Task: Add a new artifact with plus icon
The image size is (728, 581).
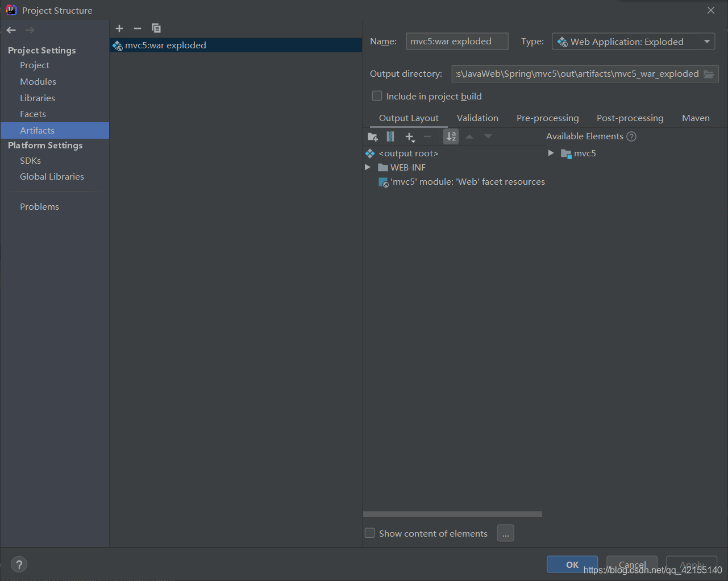Action: click(119, 28)
